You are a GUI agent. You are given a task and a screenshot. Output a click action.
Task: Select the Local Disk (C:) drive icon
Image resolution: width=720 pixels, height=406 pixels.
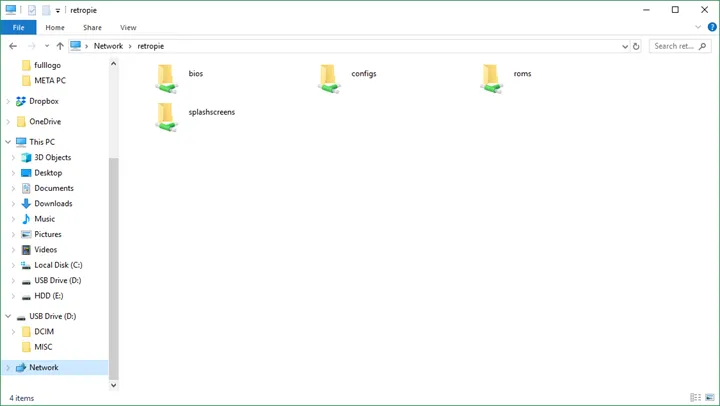(x=26, y=265)
